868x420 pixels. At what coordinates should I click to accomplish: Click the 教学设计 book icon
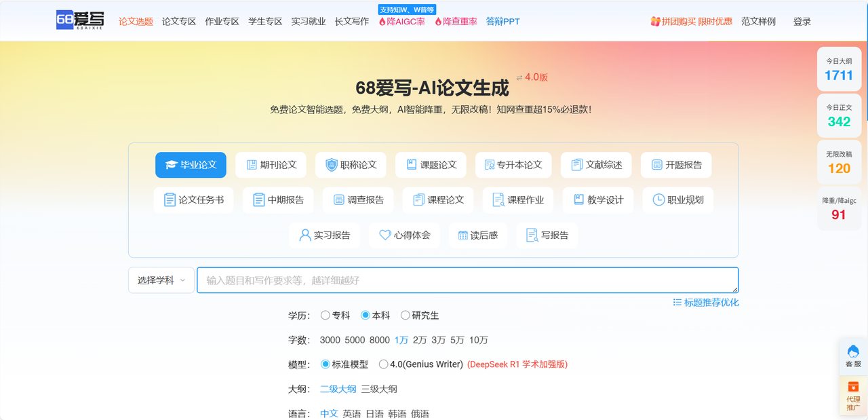(x=578, y=200)
